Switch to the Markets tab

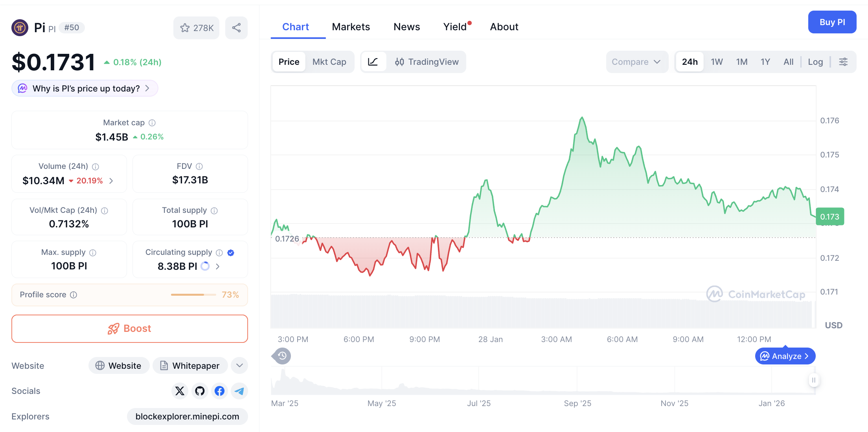coord(351,26)
